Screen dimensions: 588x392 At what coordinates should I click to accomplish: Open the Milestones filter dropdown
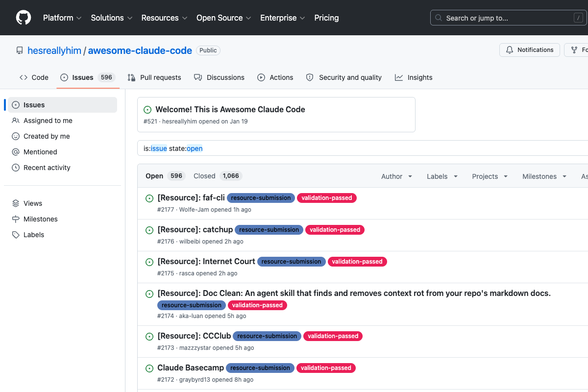[544, 176]
